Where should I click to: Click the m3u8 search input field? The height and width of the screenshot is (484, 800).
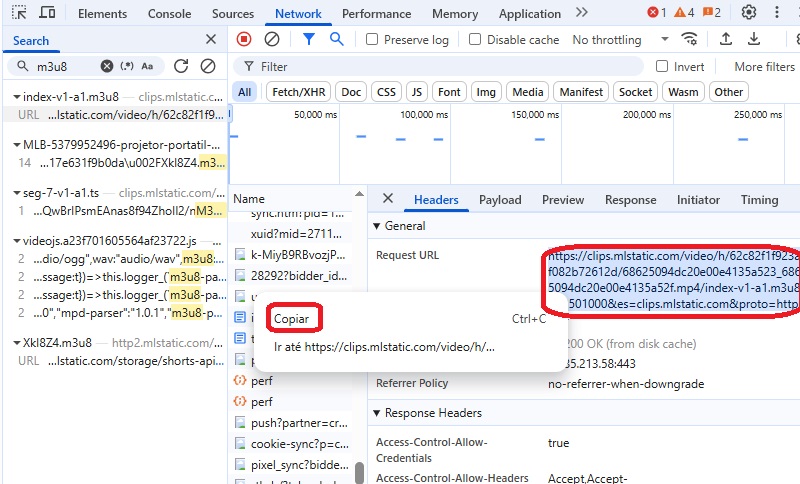coord(66,67)
